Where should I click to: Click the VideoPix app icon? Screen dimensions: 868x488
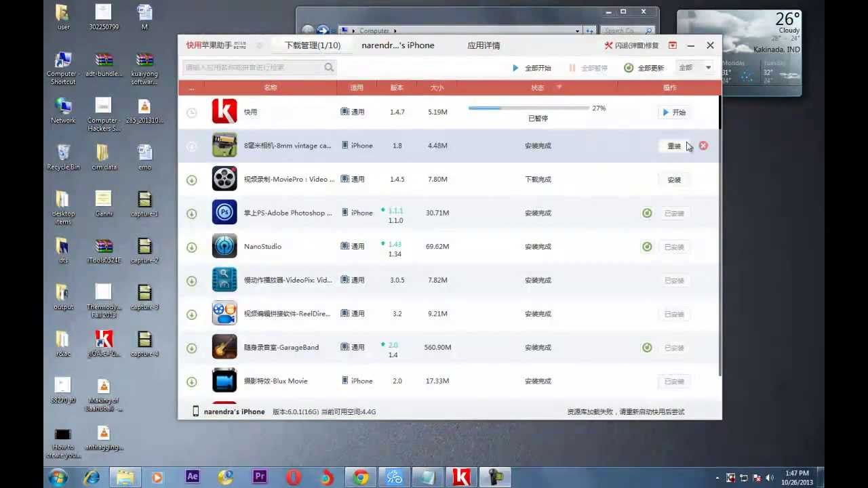point(224,279)
